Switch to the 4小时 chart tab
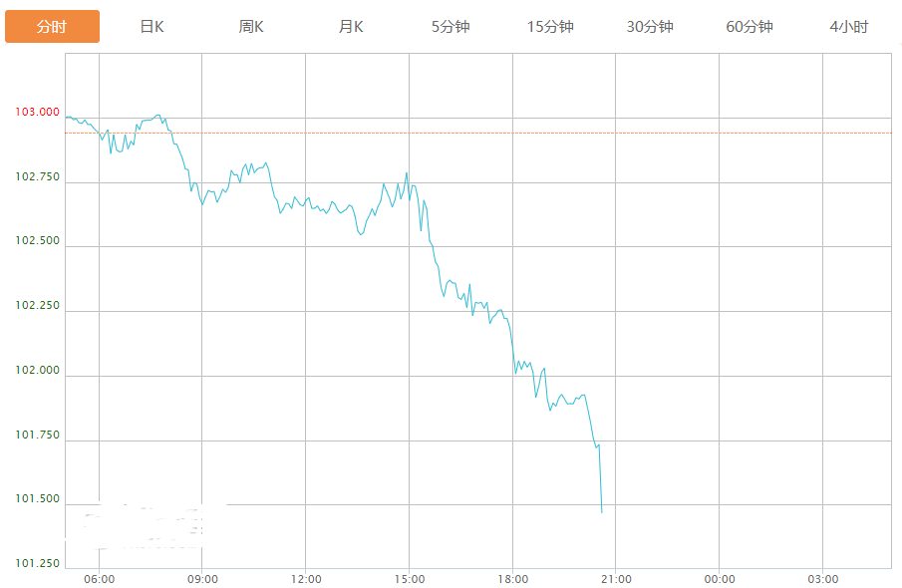The height and width of the screenshot is (588, 902). [849, 27]
